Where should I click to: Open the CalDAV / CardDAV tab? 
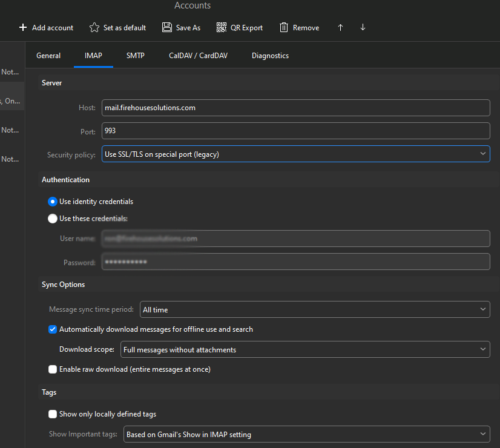(198, 56)
